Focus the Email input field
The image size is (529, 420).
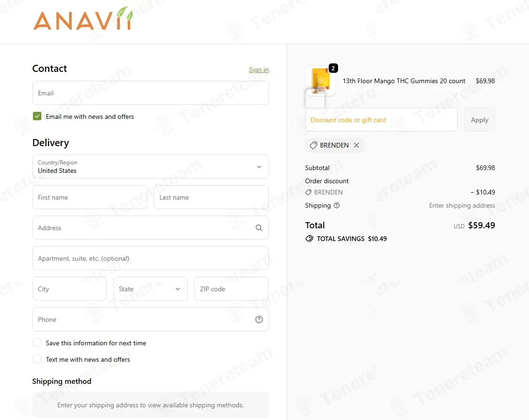coord(150,93)
